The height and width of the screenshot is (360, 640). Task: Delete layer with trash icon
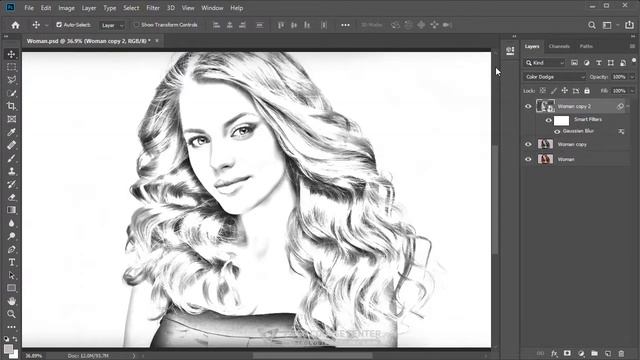[621, 353]
